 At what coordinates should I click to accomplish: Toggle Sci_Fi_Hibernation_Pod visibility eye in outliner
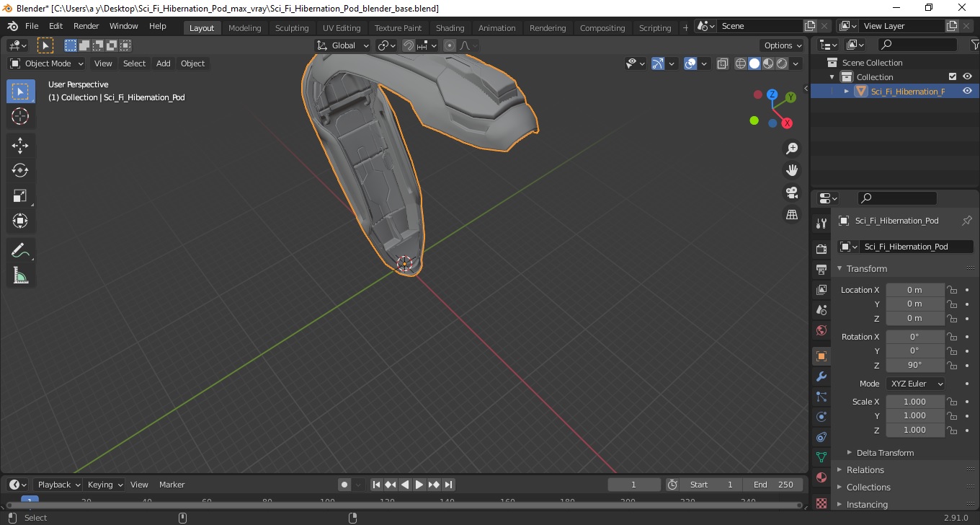[x=967, y=91]
